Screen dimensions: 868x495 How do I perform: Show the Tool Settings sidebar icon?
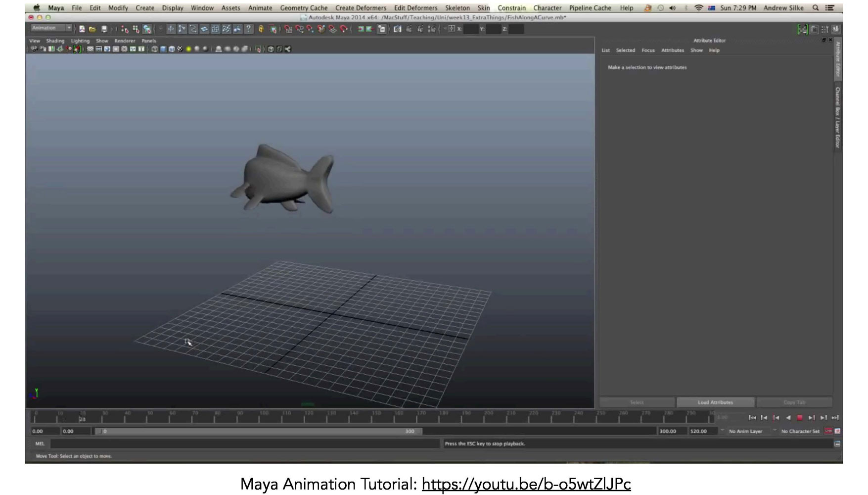point(824,29)
